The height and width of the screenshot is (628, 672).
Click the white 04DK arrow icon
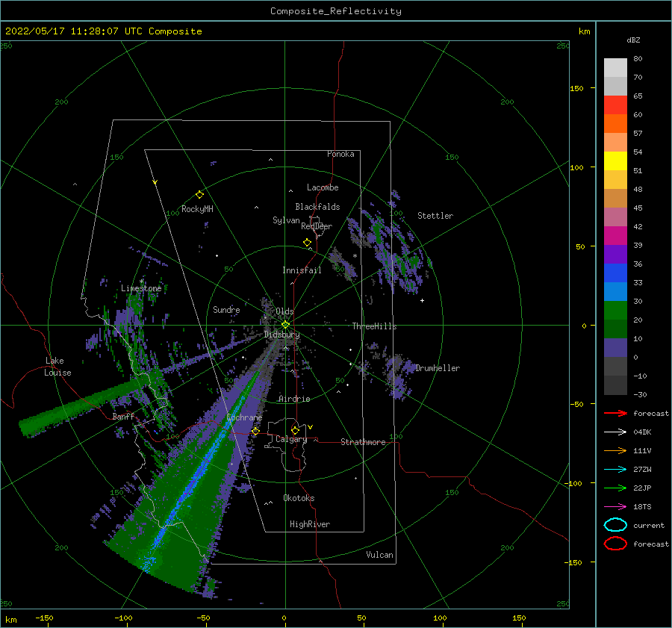coord(615,432)
